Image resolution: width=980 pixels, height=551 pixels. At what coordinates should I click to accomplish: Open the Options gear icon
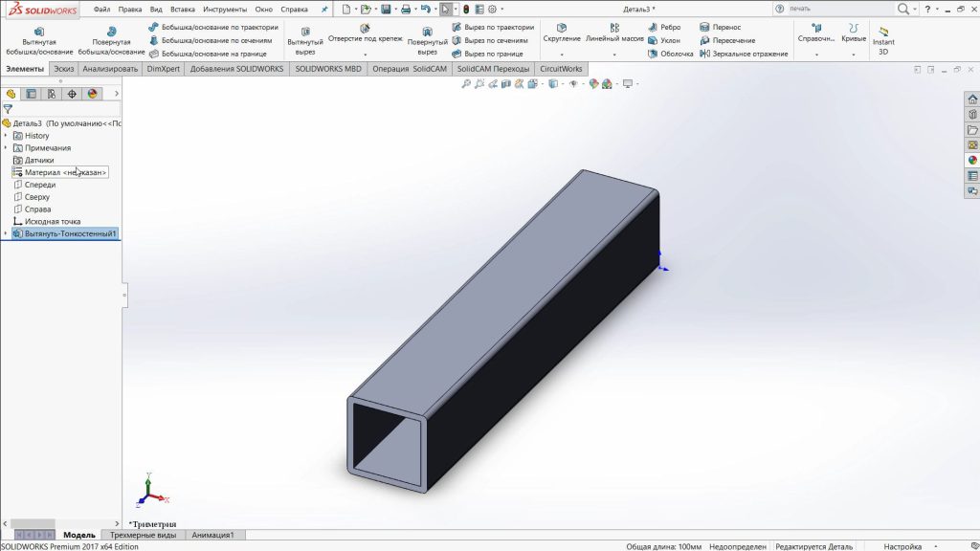point(492,10)
